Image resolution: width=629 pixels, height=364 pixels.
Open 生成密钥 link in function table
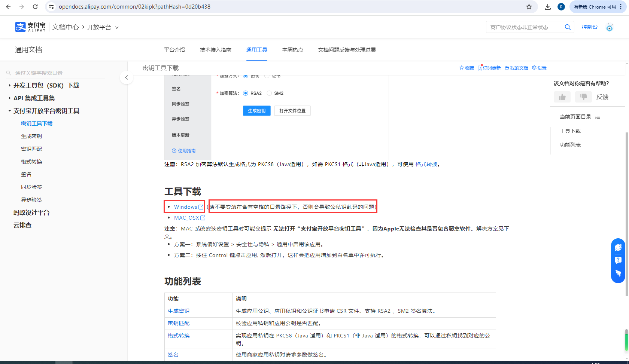click(x=179, y=311)
